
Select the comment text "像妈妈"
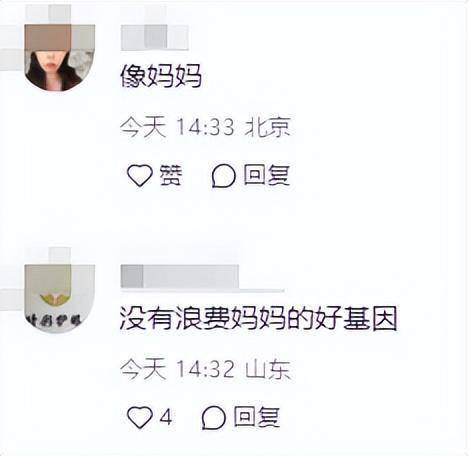pyautogui.click(x=161, y=76)
